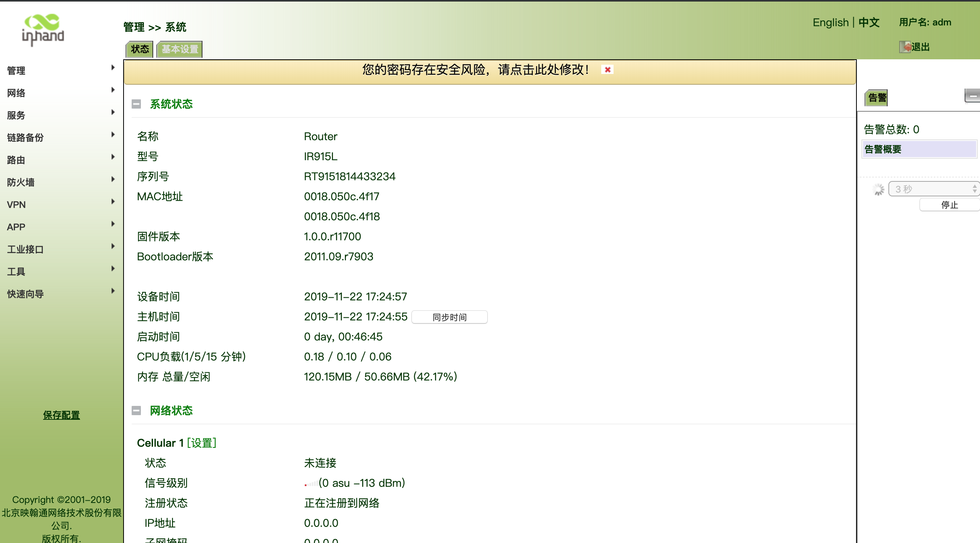Open the VPN menu arrow
Screen dimensions: 980x543
pyautogui.click(x=113, y=201)
